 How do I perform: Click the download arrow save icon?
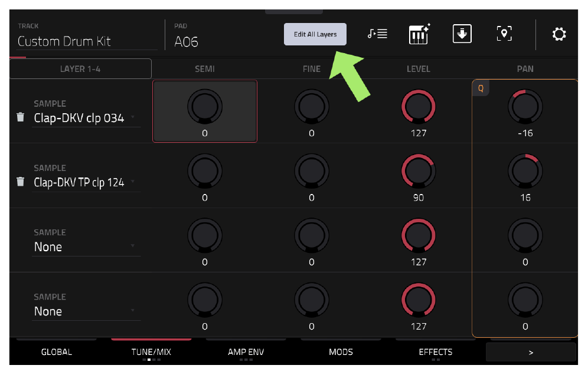click(x=462, y=34)
